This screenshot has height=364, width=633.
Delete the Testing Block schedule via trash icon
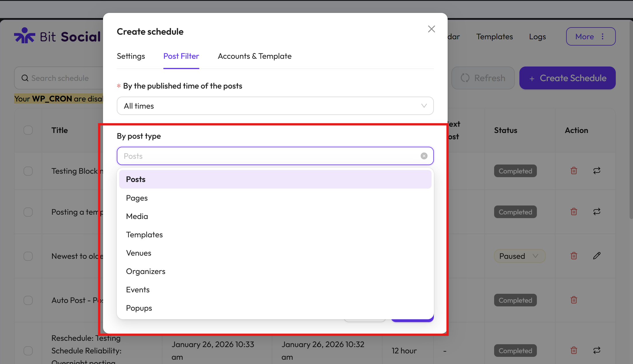(574, 171)
